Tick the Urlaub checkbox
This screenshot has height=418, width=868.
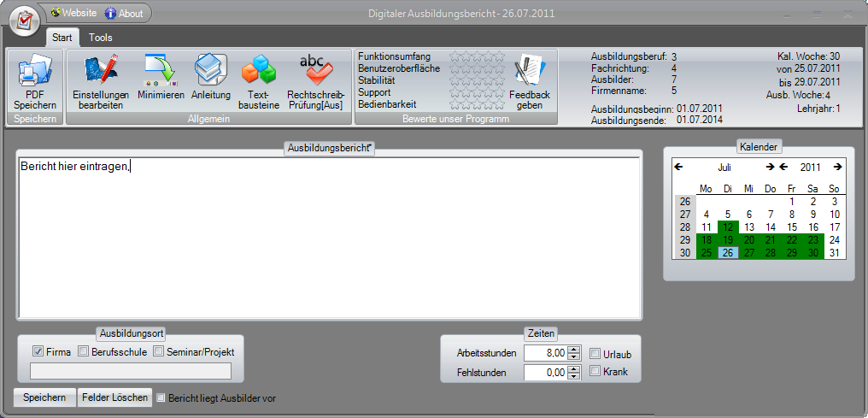tap(596, 354)
